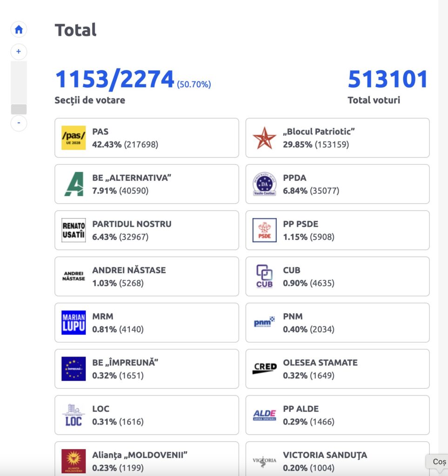Click the PP ALDE result 0.29% (1466)
The width and height of the screenshot is (448, 476).
[308, 422]
